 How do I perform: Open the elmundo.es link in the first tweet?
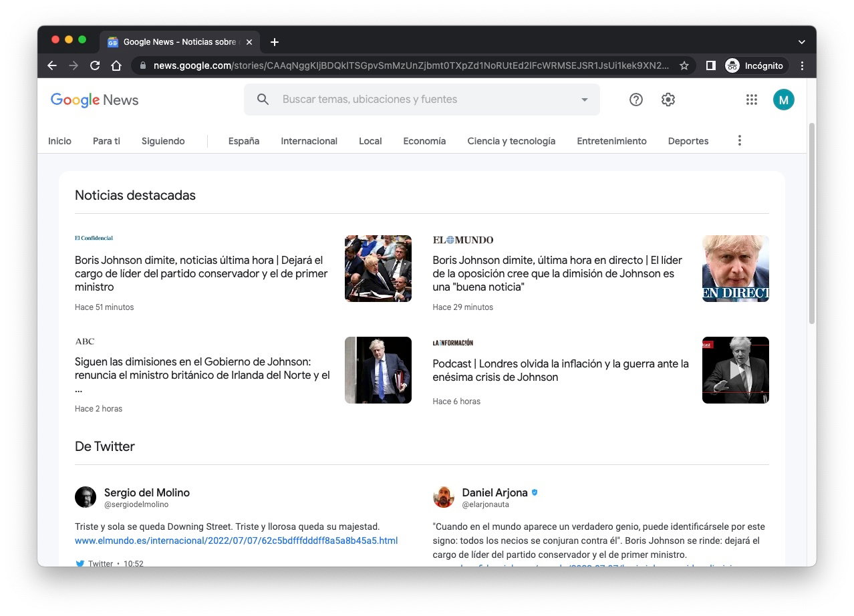coord(235,541)
